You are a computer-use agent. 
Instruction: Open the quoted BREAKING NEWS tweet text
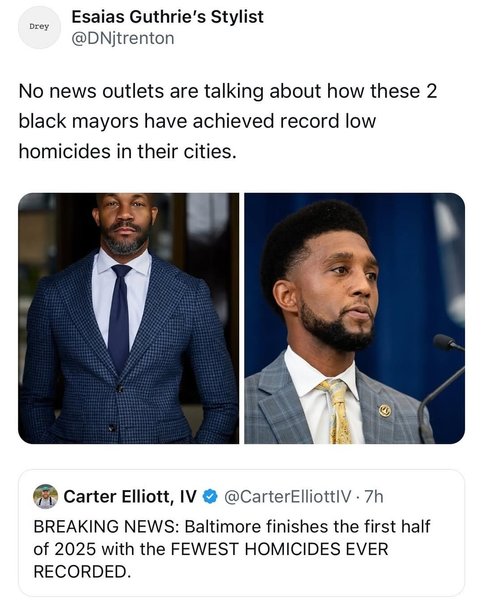[x=232, y=549]
